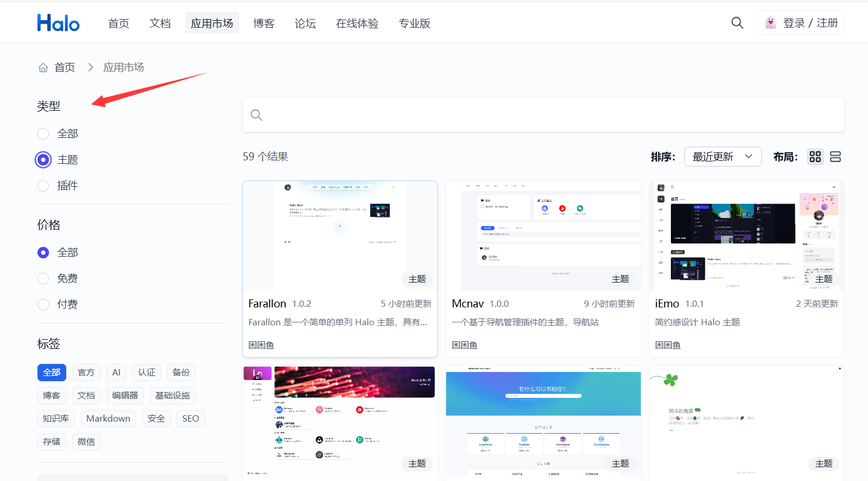Select the 主题 type radio
Screen dimensions: 868x481
click(43, 160)
